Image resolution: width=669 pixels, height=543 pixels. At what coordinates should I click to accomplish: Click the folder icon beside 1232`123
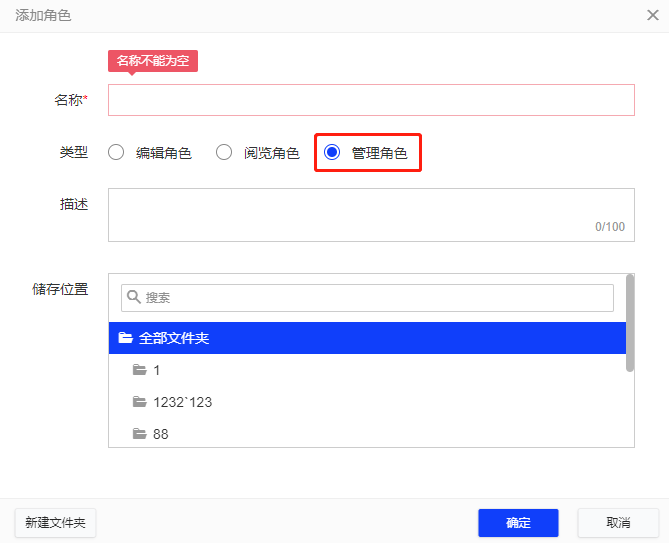[140, 402]
